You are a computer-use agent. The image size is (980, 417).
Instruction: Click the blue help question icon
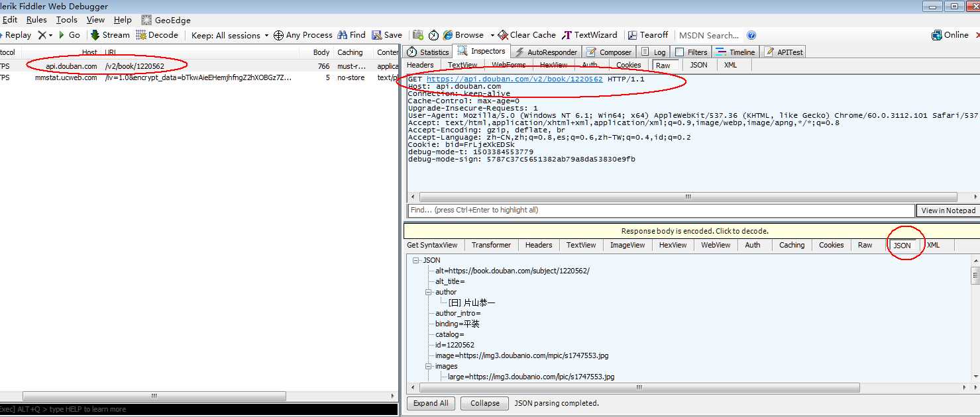click(x=751, y=35)
